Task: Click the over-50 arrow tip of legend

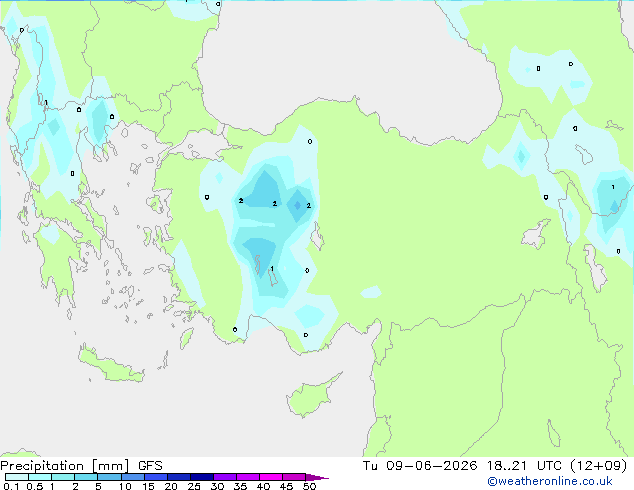Action: (x=317, y=477)
